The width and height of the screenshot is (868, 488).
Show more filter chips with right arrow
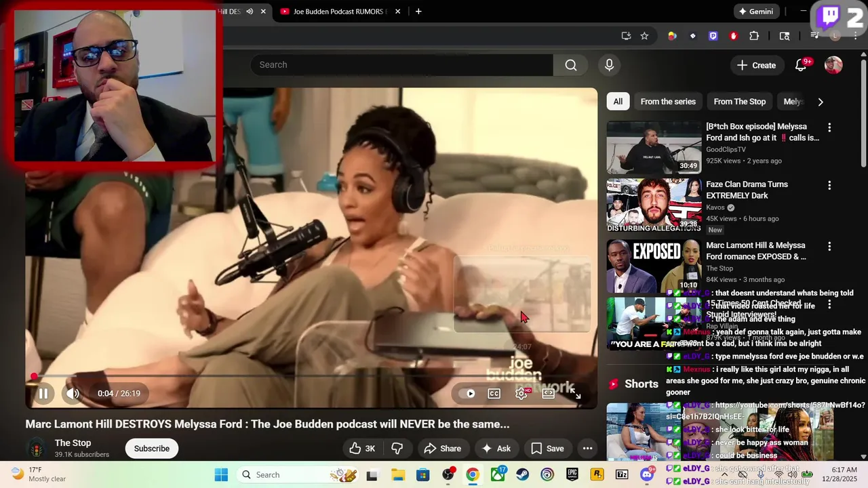[x=821, y=102]
